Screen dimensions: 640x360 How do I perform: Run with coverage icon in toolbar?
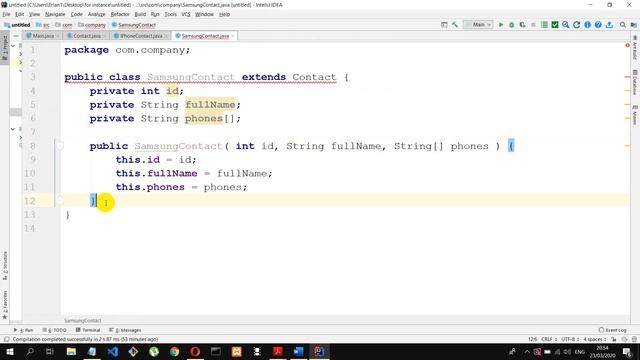coord(522,25)
